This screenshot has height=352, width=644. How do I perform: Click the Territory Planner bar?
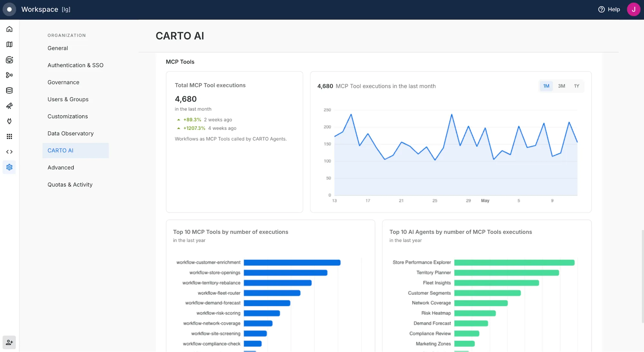tap(506, 273)
